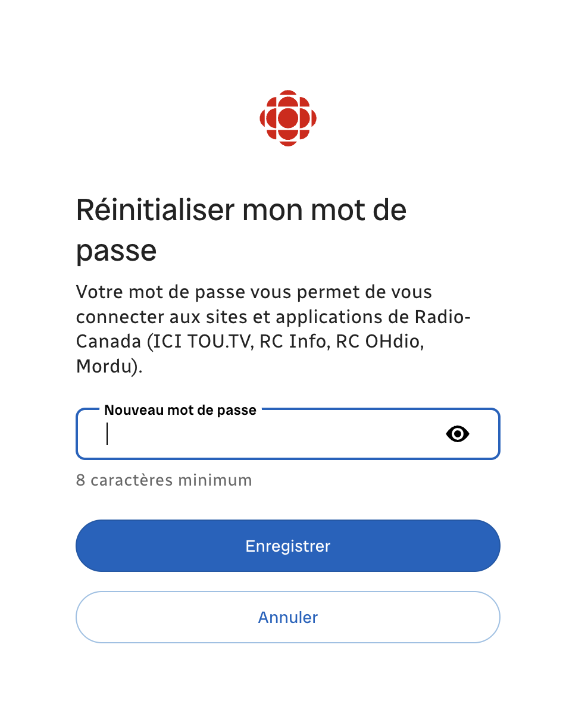Click the 8 caractères minimum hint
588x707 pixels.
tap(164, 480)
